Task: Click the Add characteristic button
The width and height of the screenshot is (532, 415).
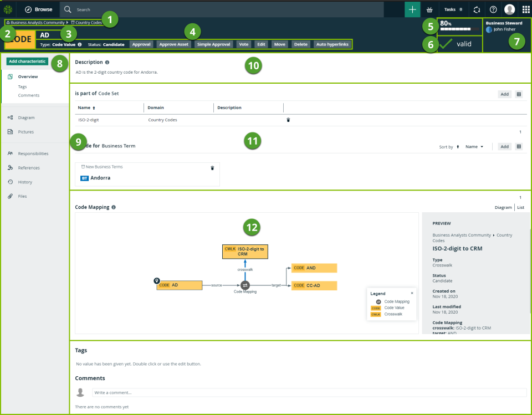Action: pos(27,62)
